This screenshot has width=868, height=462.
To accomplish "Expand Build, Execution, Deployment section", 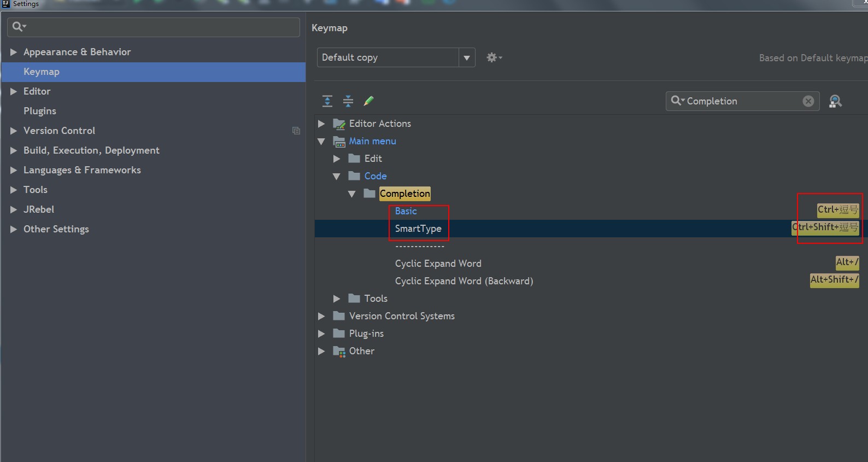I will tap(14, 150).
